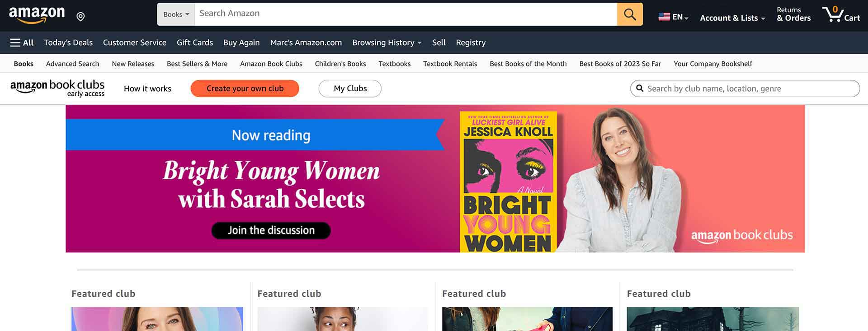Click the orange search magnifier button
Viewport: 868px width, 331px height.
tap(630, 14)
